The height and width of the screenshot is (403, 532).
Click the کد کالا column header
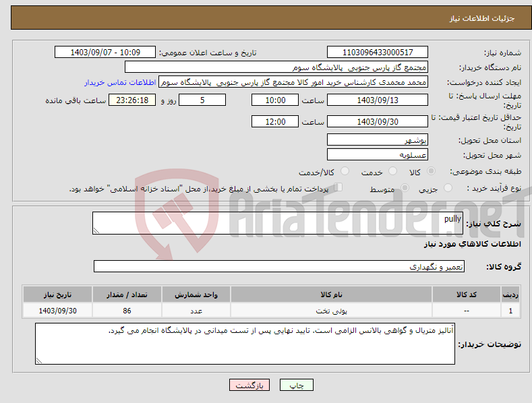[x=466, y=294]
